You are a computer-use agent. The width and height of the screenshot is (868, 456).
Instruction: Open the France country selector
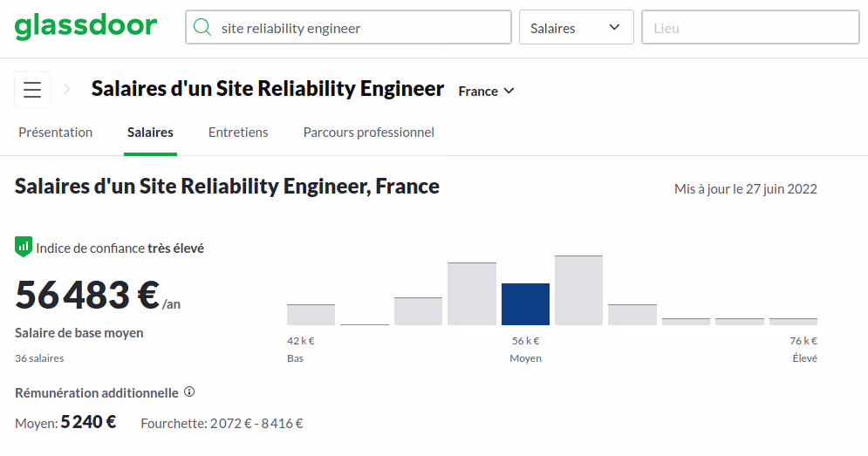pos(486,91)
